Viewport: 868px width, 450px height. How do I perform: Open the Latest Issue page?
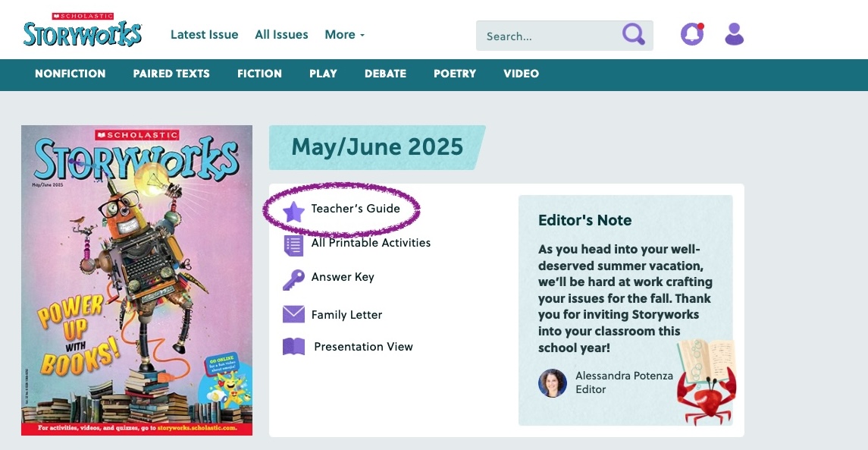point(204,35)
